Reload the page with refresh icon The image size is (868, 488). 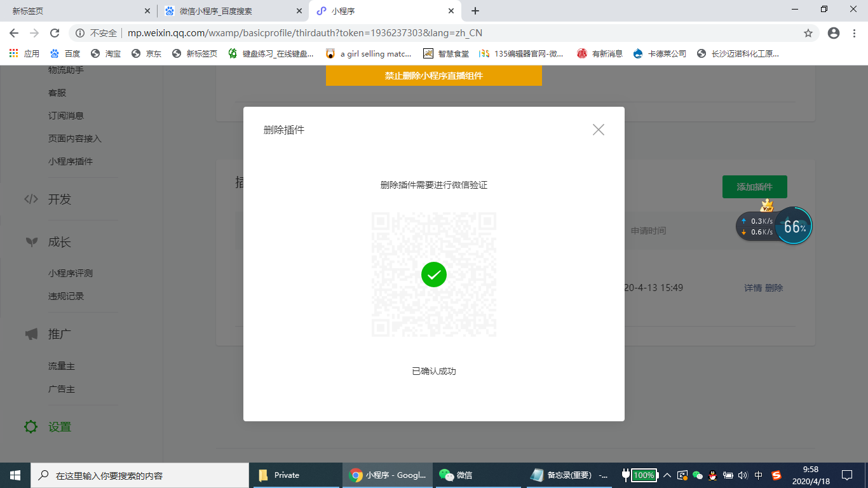pos(55,33)
